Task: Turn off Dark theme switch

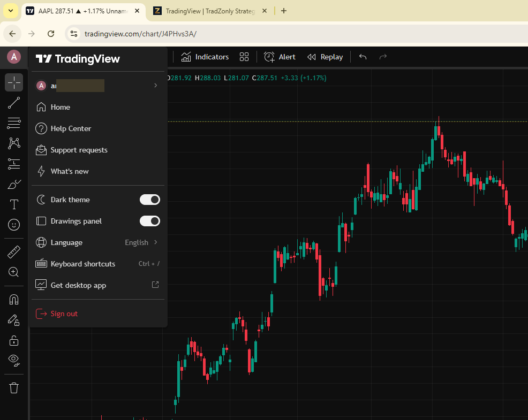Action: tap(150, 200)
